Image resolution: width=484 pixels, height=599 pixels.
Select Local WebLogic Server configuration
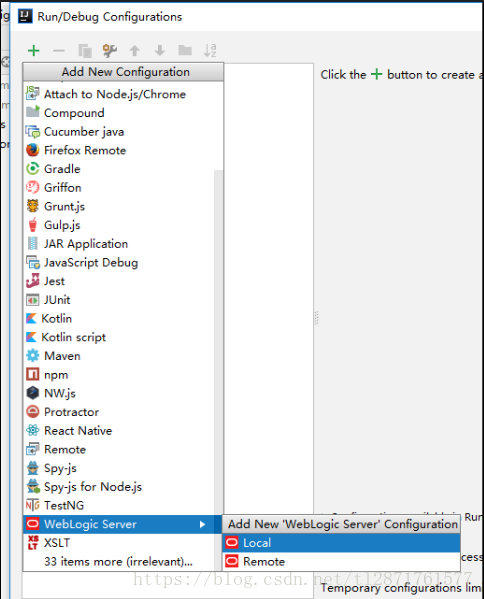tap(342, 543)
